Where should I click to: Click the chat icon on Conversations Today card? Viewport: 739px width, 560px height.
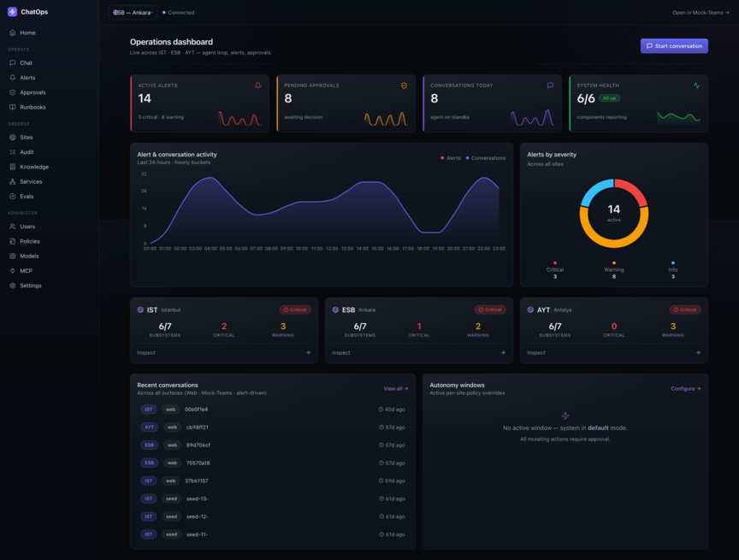tap(550, 85)
